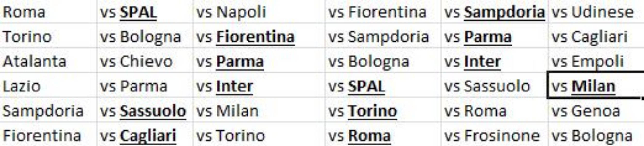Select the Roma team name cell
644x146 pixels.
click(24, 12)
